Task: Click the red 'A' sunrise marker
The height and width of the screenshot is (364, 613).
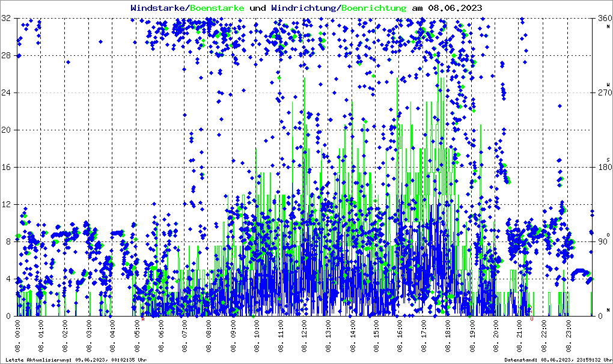Action: 143,319
